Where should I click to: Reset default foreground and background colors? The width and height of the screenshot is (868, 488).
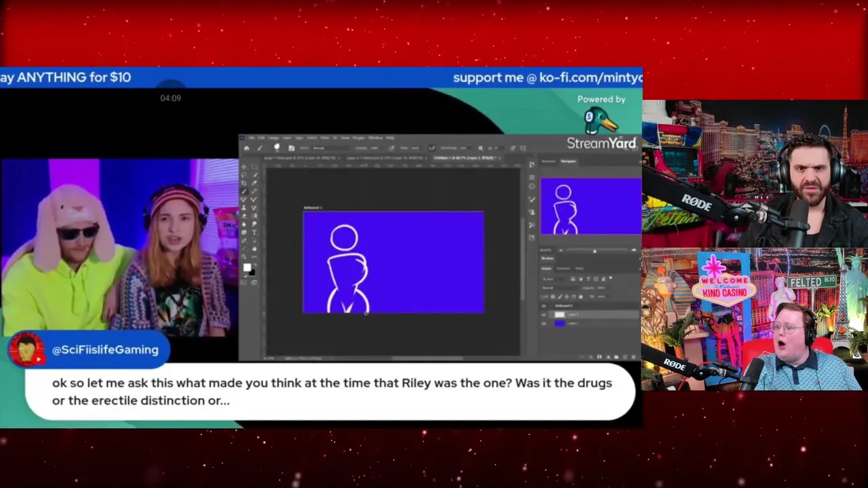(x=245, y=275)
